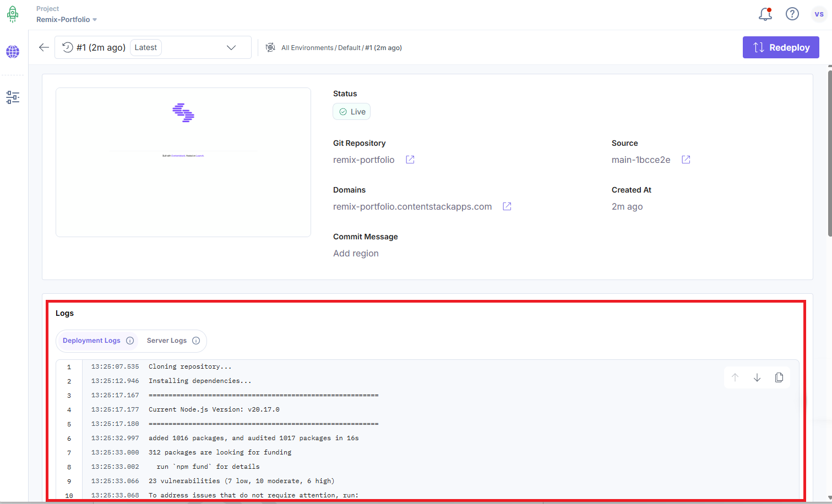Jump to top of logs arrow
832x504 pixels.
tap(735, 377)
